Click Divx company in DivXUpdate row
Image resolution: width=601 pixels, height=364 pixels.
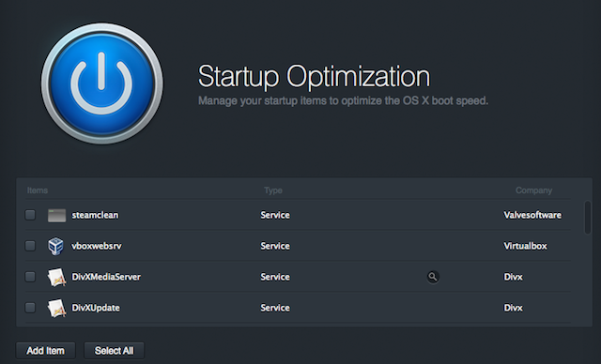coord(514,308)
